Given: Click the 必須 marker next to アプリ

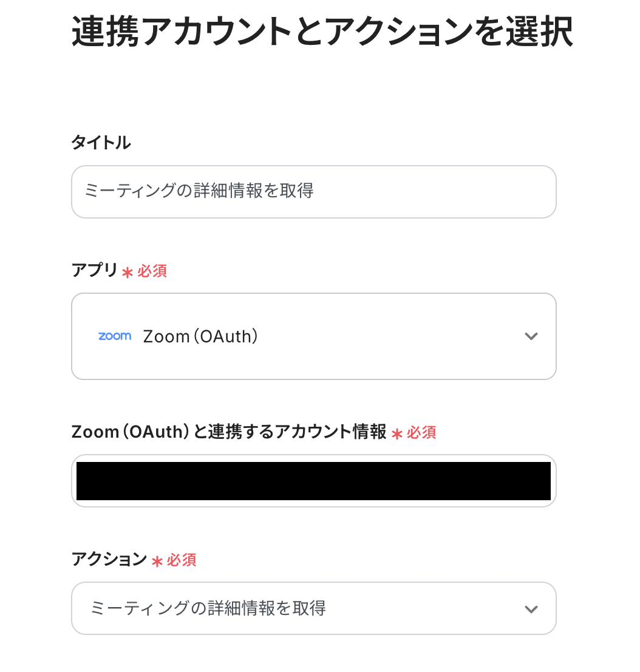Looking at the screenshot, I should coord(152,271).
